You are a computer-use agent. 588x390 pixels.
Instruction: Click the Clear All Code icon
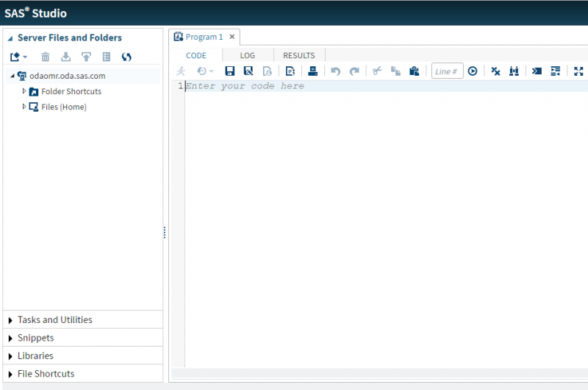[x=495, y=71]
